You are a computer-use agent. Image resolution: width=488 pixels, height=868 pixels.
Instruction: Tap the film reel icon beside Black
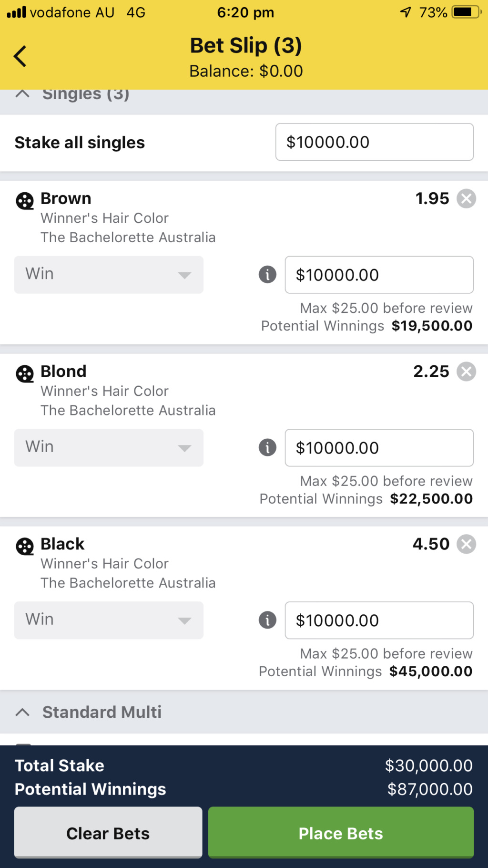(25, 547)
